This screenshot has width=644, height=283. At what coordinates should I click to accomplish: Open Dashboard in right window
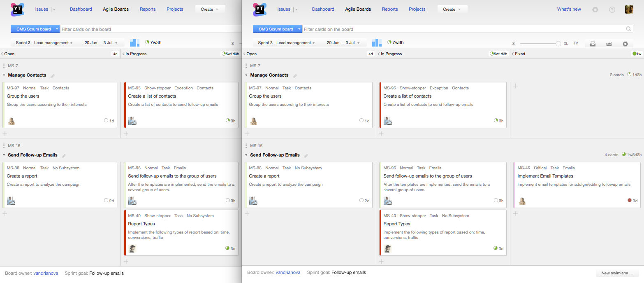[x=323, y=9]
